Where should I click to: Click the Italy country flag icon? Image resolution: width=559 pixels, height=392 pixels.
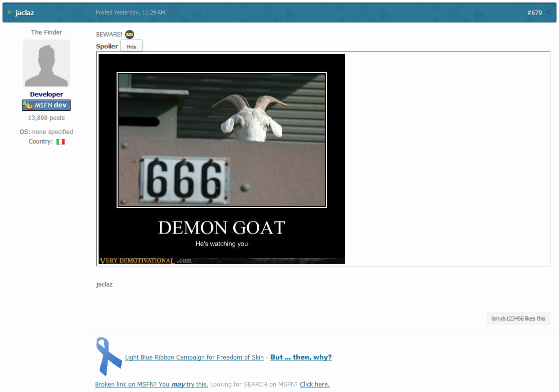pos(61,141)
